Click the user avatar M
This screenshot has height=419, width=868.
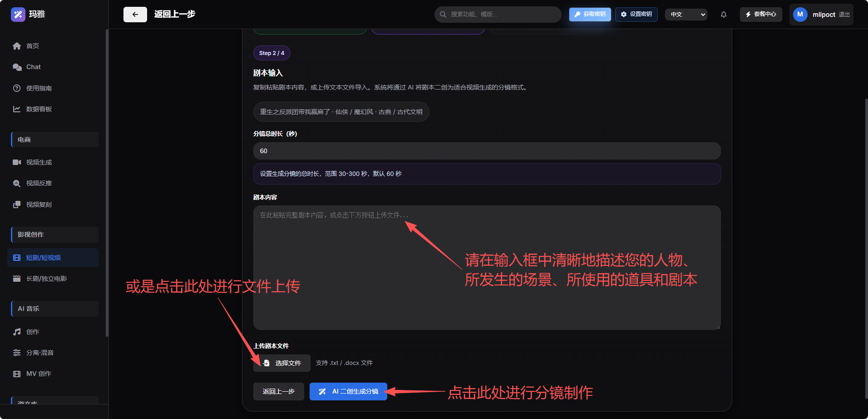[800, 15]
